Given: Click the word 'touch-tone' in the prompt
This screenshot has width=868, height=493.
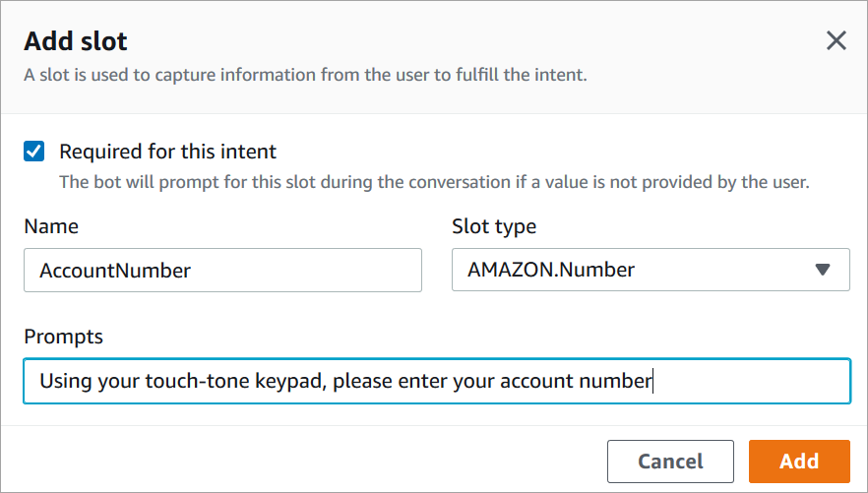Looking at the screenshot, I should [x=218, y=381].
